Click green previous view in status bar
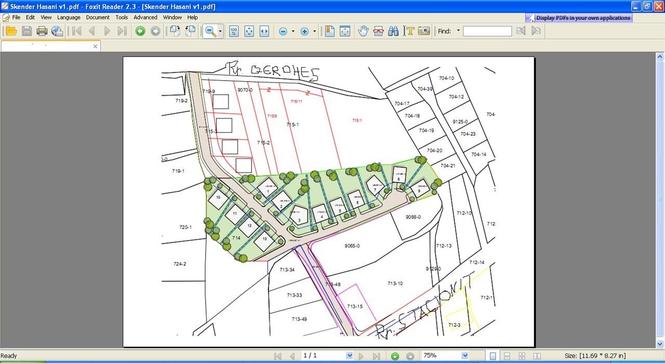This screenshot has width=665, height=363. (395, 356)
